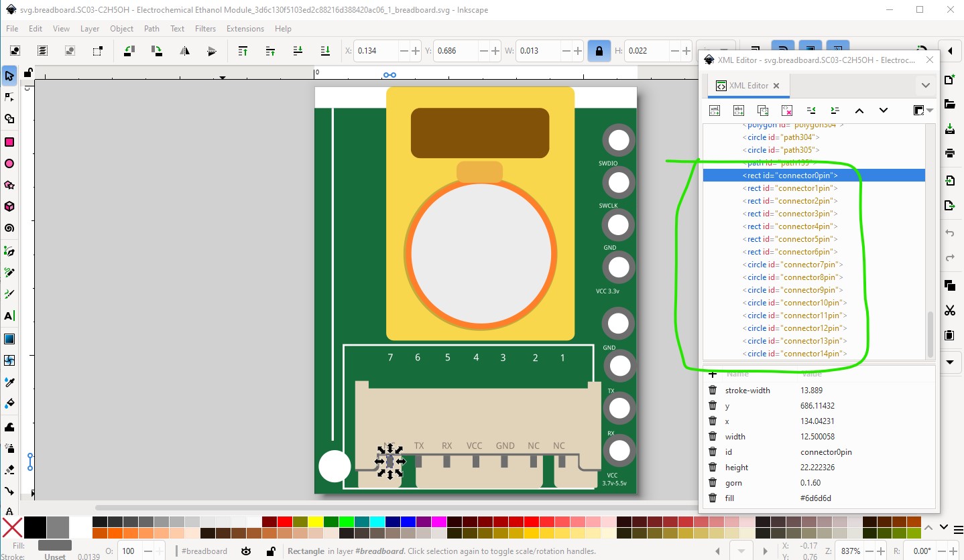Toggle lock of the #breadboard layer
Screen dimensions: 964x560
click(270, 551)
